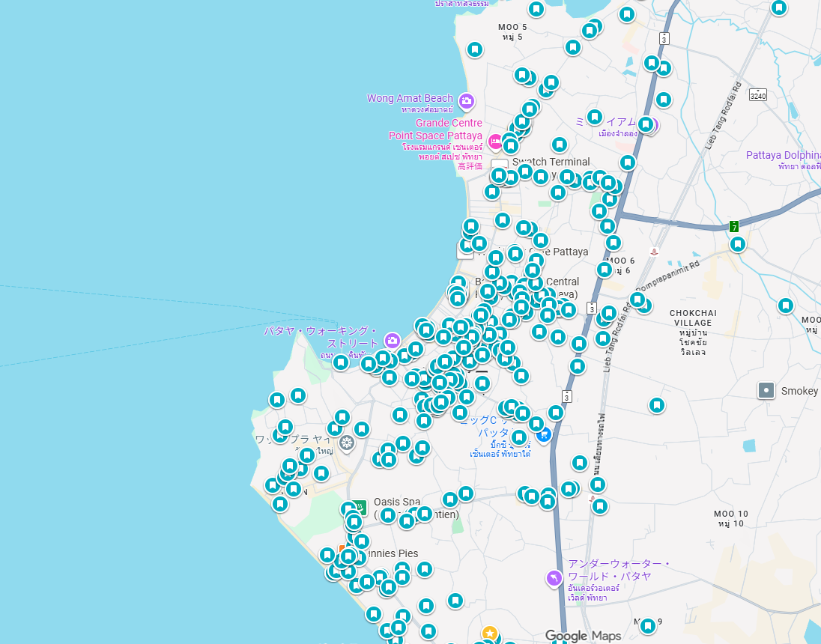
Task: Click the Swatch Terminal place label
Action: tap(551, 162)
